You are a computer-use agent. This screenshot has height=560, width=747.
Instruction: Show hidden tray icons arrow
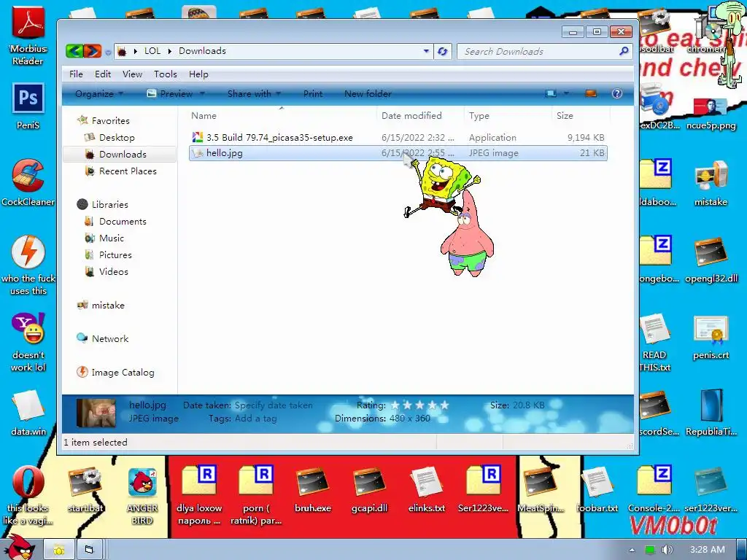632,550
